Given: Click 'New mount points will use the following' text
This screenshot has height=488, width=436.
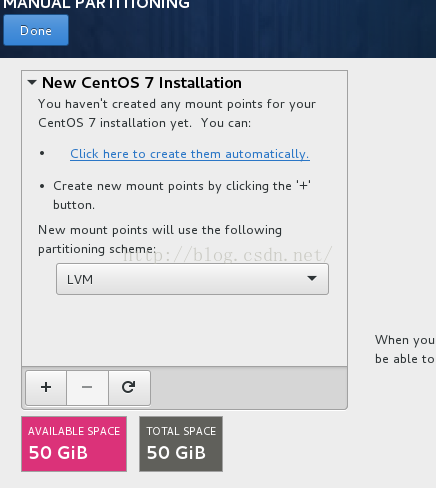Looking at the screenshot, I should click(160, 230).
